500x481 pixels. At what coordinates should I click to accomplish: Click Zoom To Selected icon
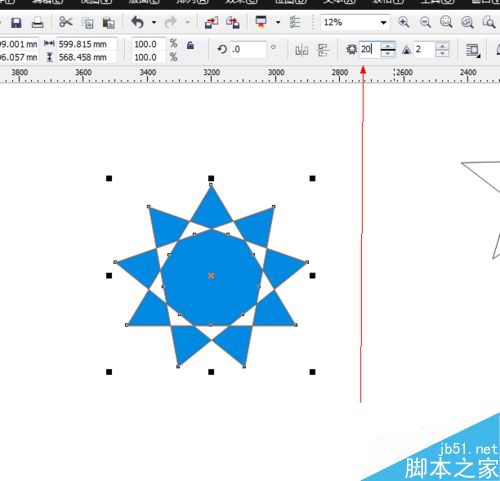tap(446, 22)
